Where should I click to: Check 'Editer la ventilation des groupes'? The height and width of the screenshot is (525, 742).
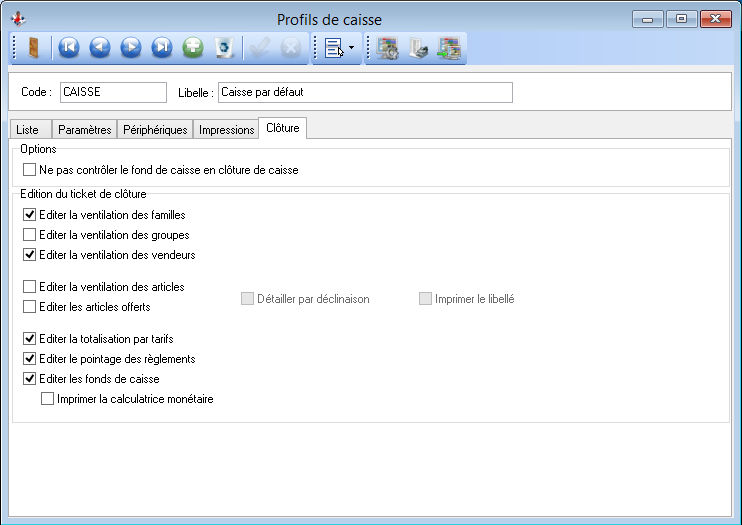click(30, 235)
